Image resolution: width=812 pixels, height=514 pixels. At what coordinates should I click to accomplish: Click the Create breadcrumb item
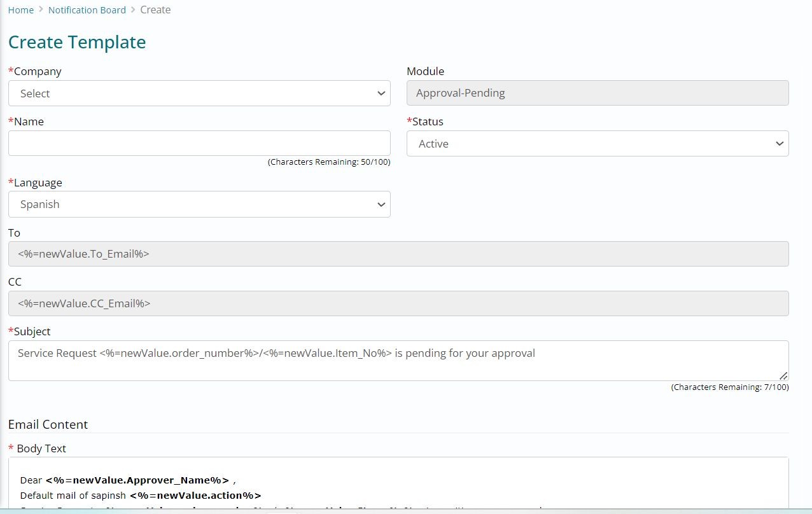point(155,10)
